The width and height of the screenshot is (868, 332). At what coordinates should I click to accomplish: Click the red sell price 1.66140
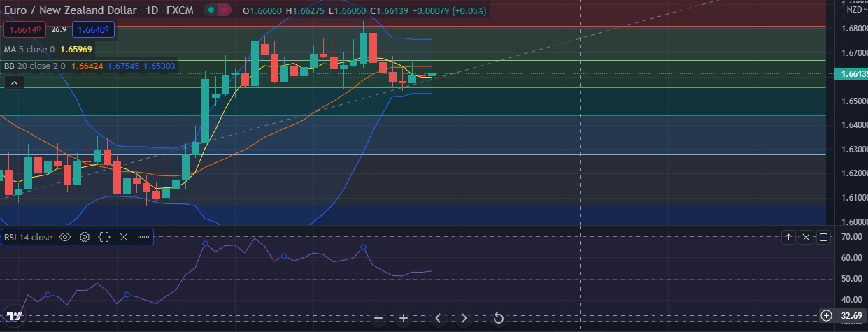[25, 29]
